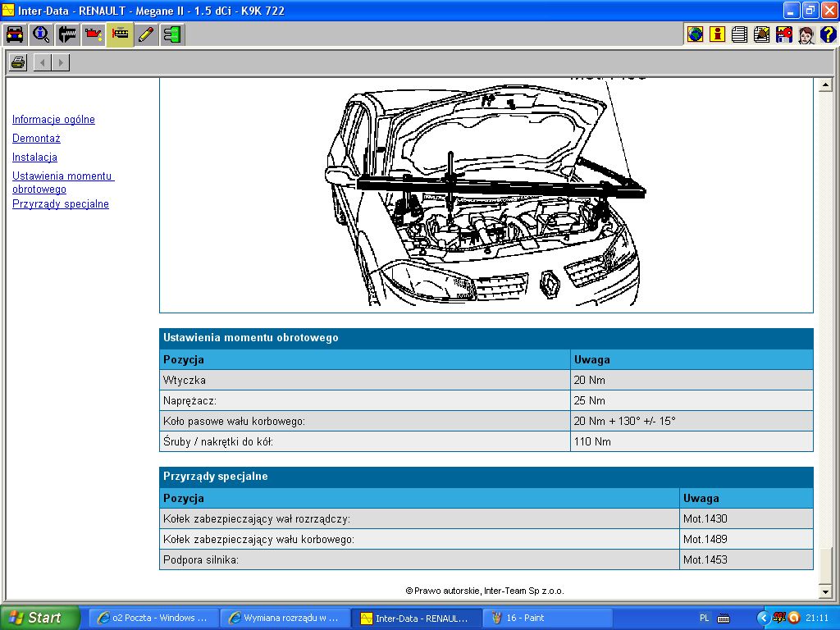
Task: Switch to 'Wymiana rozrządu' browser taskbar window
Action: point(285,619)
